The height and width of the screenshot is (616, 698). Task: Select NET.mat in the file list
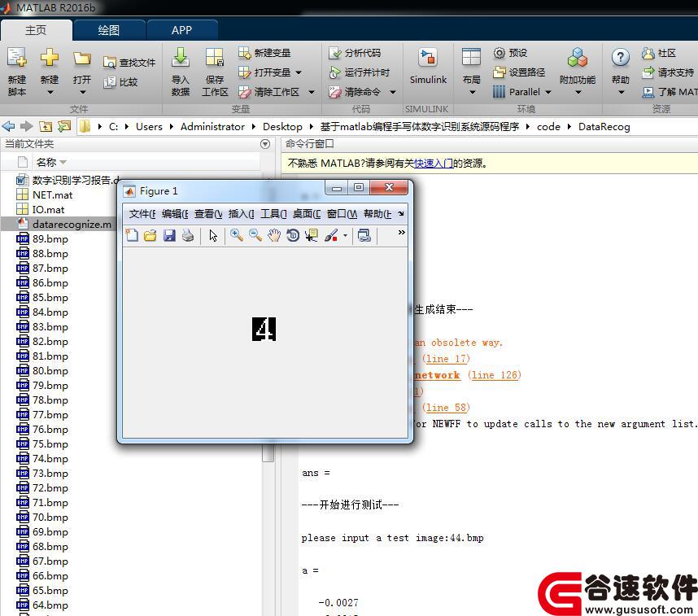(52, 195)
